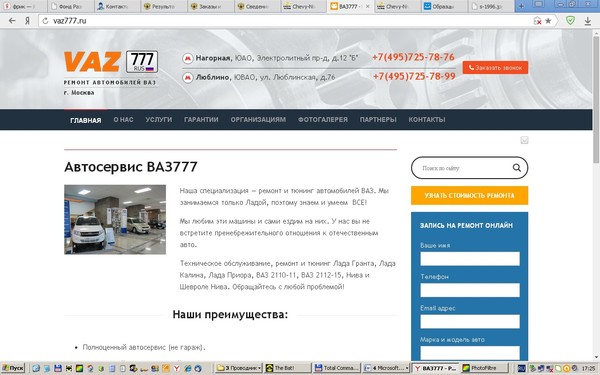
Task: Click the VAZ 777 site logo
Action: (x=111, y=62)
